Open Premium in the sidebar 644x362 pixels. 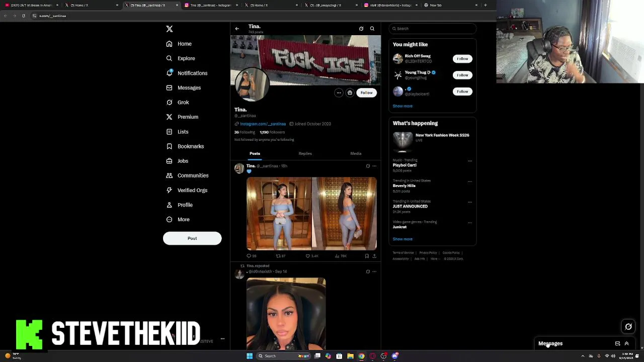(182, 117)
